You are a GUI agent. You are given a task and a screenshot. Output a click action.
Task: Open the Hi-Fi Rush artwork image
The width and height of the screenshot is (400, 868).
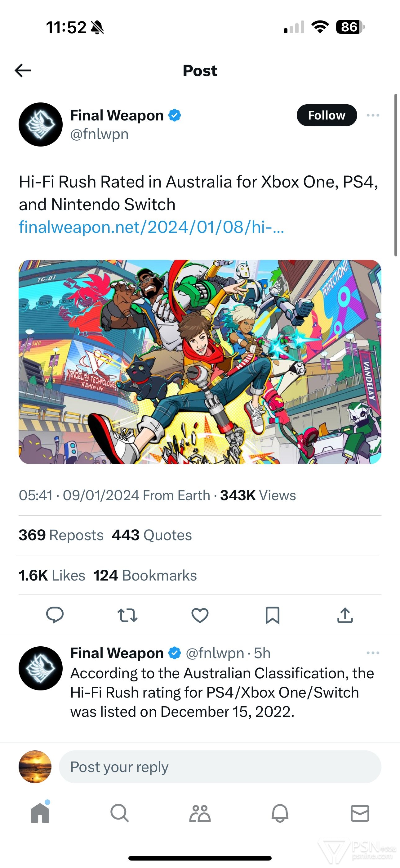tap(200, 362)
